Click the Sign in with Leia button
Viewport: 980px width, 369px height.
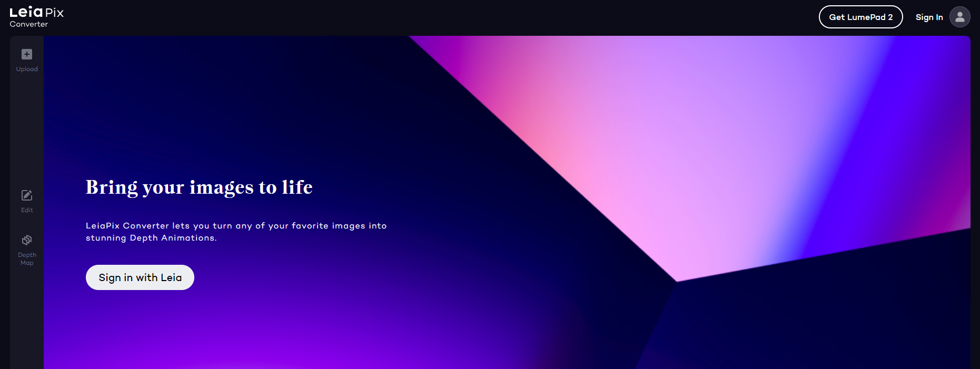[x=140, y=277]
